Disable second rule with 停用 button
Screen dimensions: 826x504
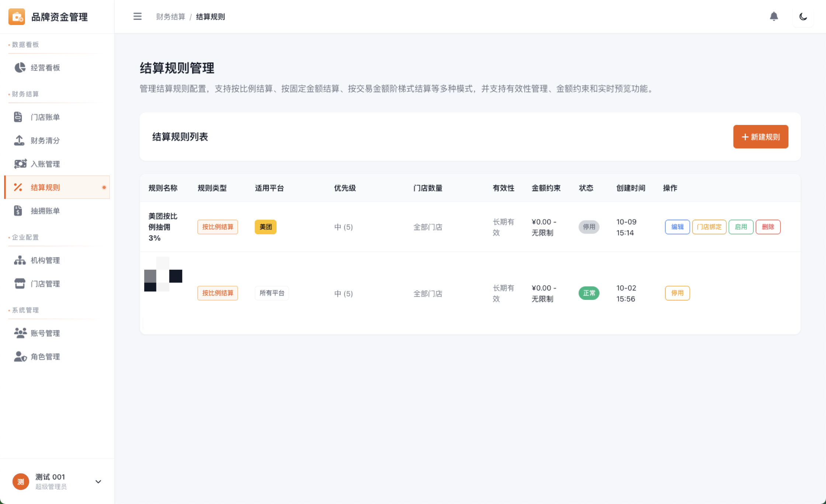[x=677, y=293]
